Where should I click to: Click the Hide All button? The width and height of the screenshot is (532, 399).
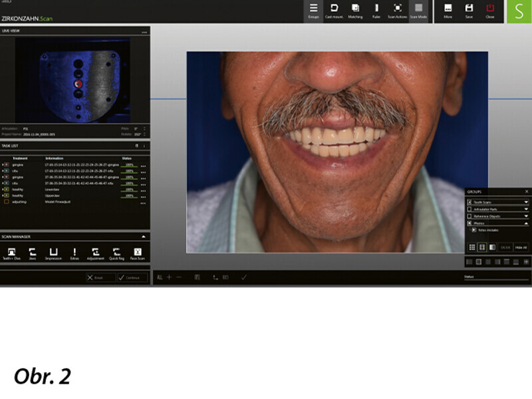click(x=521, y=247)
